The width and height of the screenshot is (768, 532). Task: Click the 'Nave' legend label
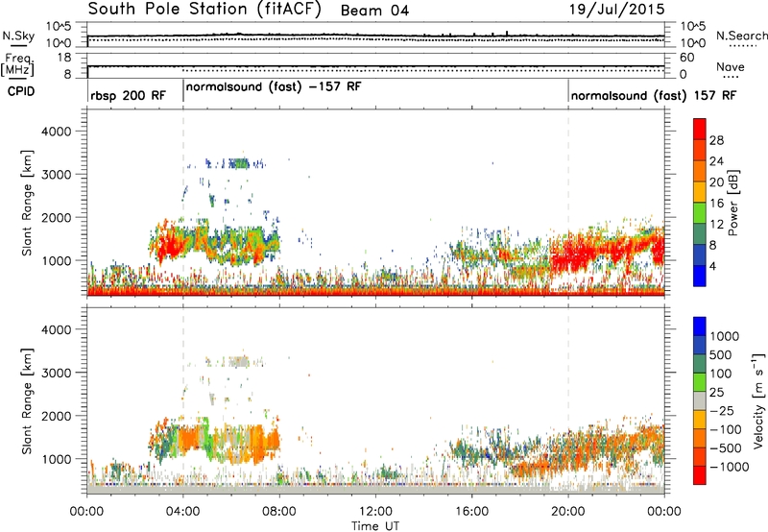(x=731, y=66)
